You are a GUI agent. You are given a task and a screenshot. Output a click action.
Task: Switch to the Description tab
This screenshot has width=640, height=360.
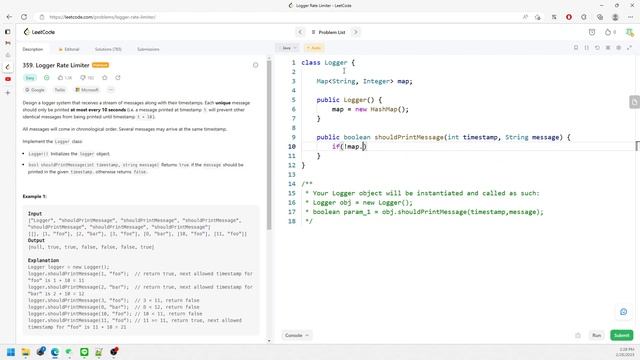click(x=33, y=49)
